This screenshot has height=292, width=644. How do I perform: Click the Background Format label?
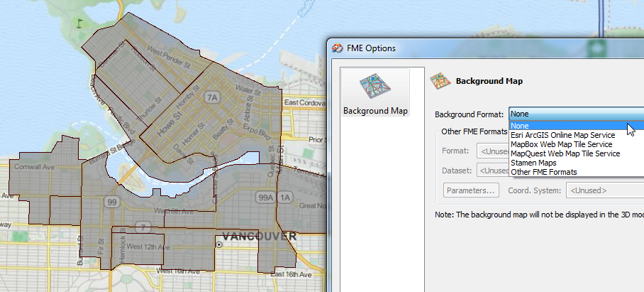point(469,114)
